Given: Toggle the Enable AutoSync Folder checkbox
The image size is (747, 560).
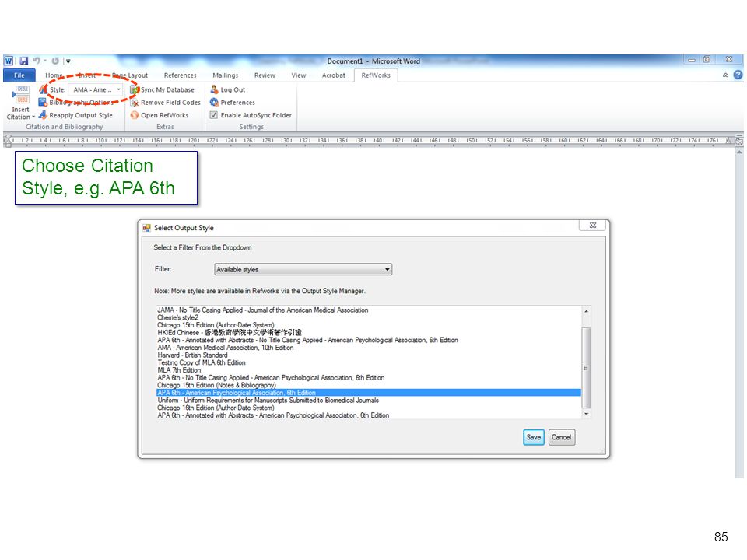Looking at the screenshot, I should coord(214,115).
